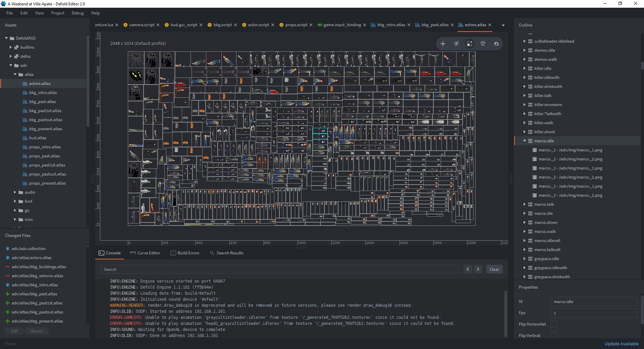Click the Clear console button
This screenshot has width=644, height=349.
494,269
